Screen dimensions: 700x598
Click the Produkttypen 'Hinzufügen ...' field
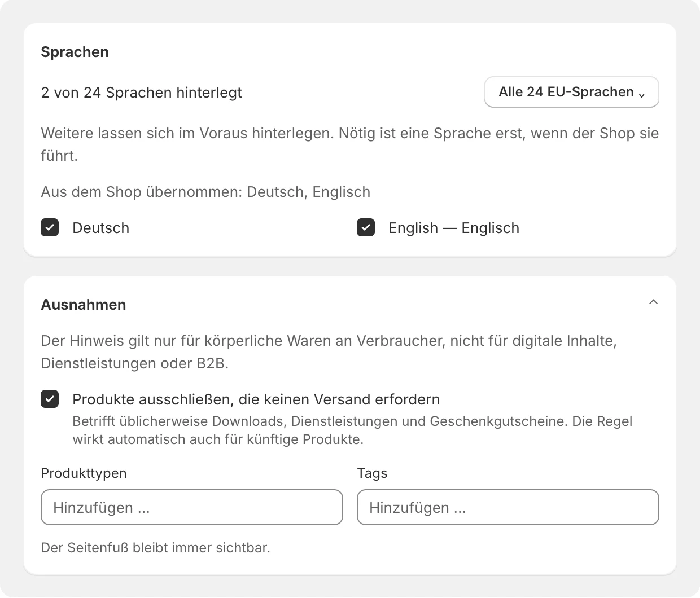click(192, 507)
